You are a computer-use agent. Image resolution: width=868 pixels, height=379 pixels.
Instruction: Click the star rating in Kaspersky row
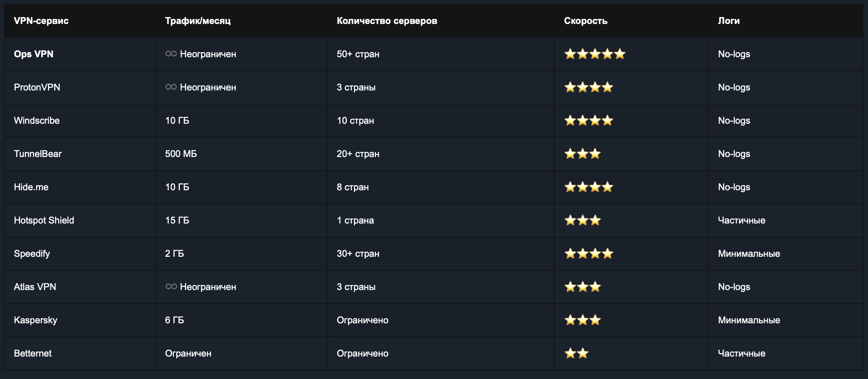coord(582,320)
